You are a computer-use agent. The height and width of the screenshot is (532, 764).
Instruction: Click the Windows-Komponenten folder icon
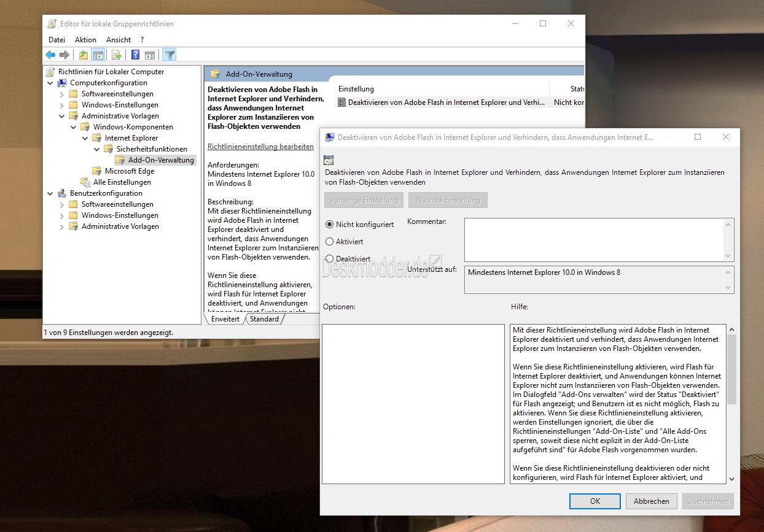(85, 127)
